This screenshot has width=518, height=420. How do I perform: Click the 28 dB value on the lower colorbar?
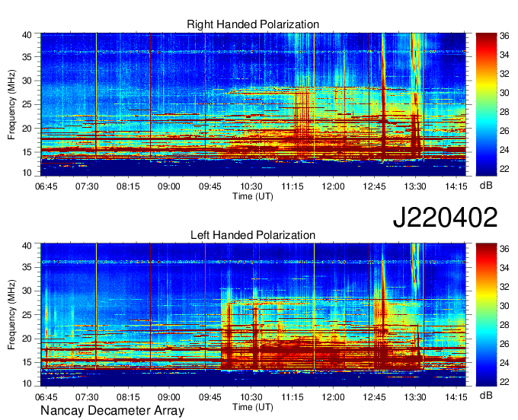[x=504, y=325]
